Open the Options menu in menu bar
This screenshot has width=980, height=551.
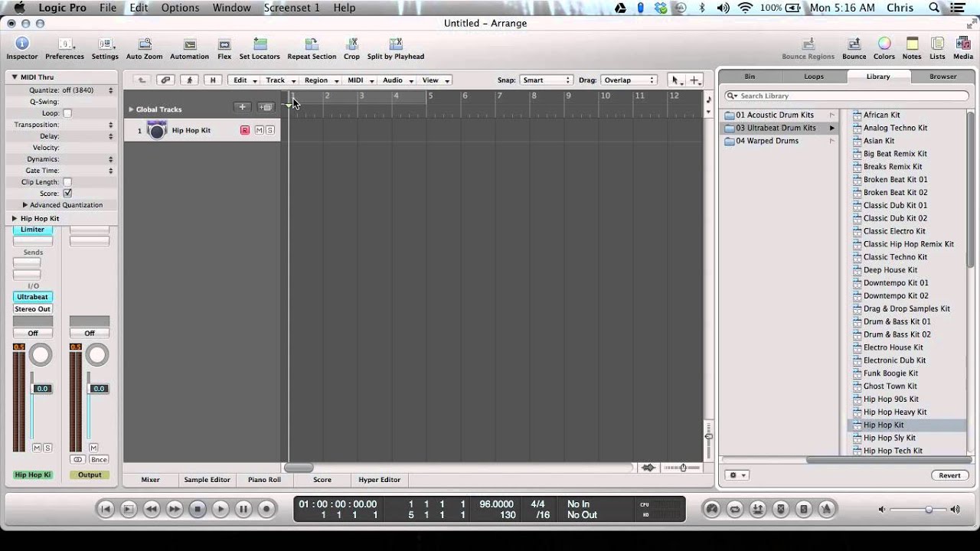click(x=180, y=8)
